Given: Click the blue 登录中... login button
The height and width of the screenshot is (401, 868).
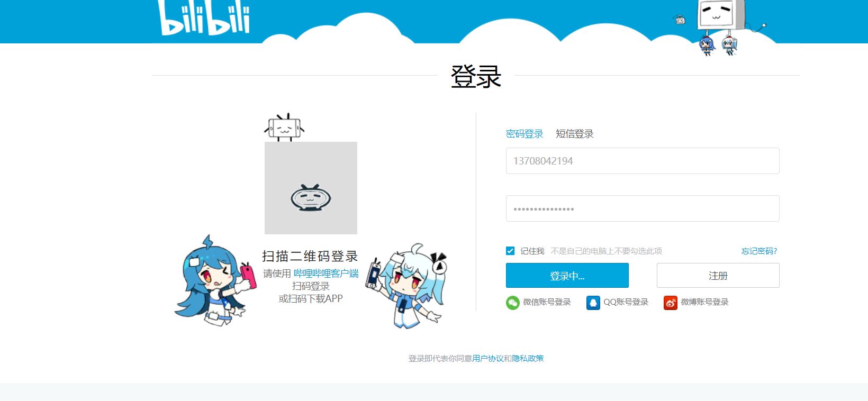Looking at the screenshot, I should click(567, 276).
